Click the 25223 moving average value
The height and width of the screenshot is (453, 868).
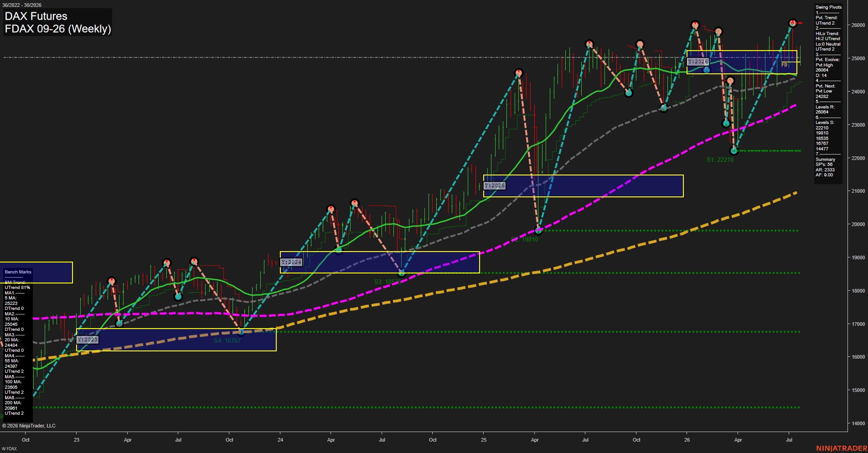11,304
